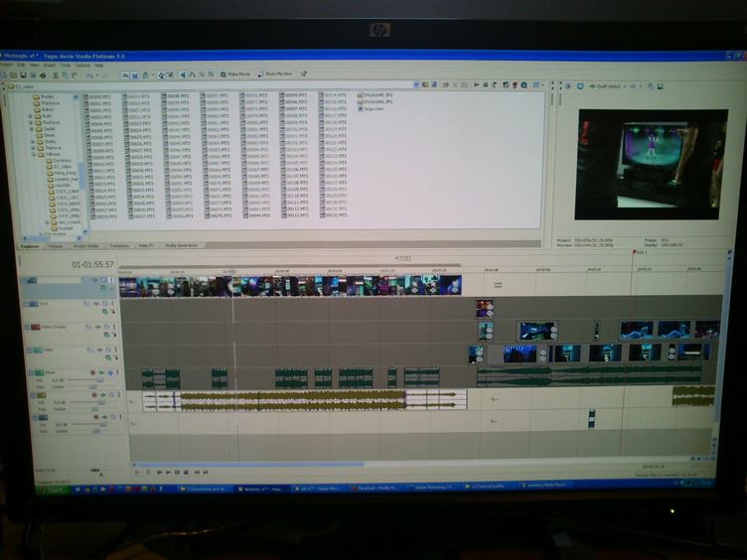Click playback Rate slider below track list

point(97,472)
